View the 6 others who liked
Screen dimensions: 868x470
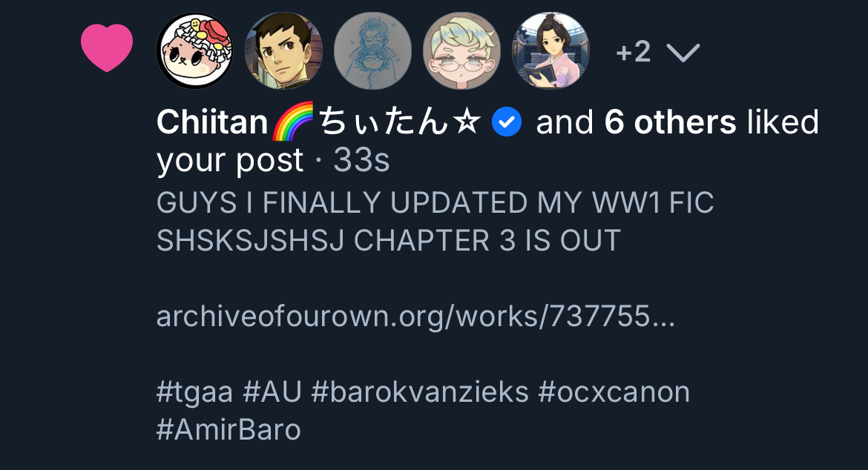coord(671,122)
